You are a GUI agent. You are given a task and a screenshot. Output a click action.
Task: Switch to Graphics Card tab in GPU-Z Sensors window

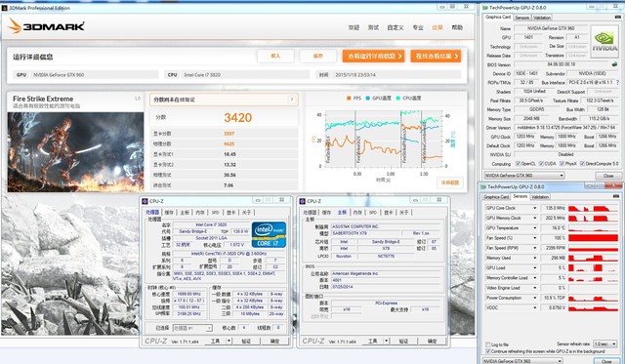[496, 197]
